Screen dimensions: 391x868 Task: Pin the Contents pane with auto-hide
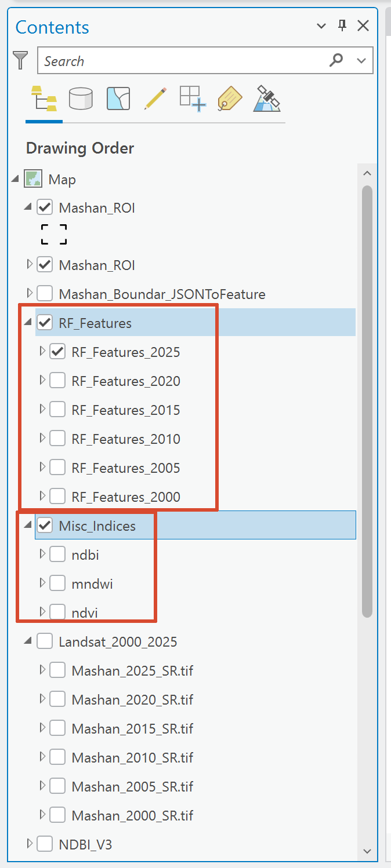(x=342, y=25)
